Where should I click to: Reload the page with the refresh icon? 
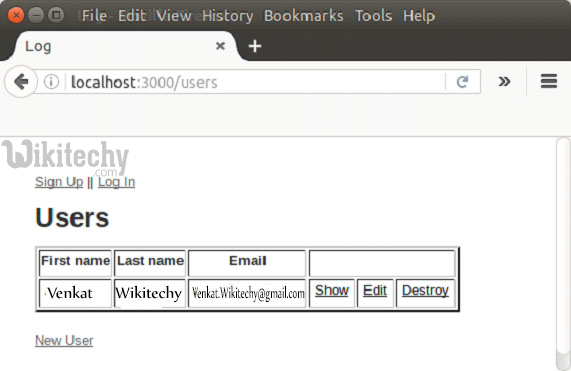click(462, 82)
